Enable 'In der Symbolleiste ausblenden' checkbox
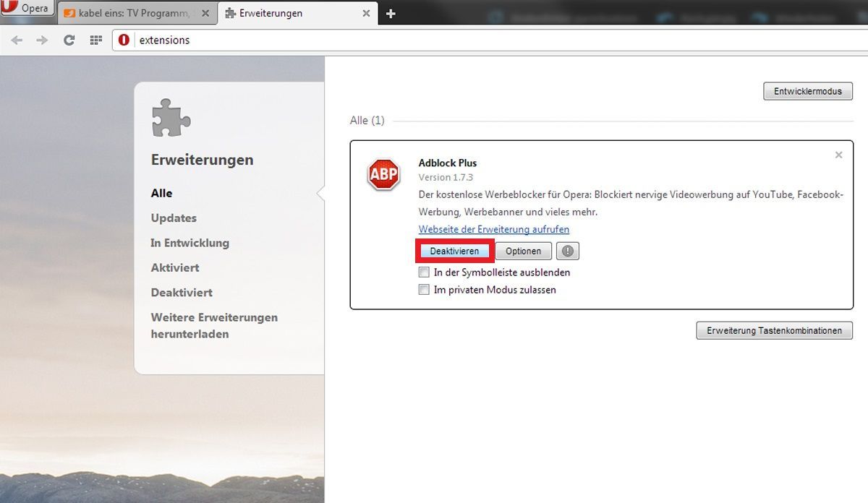 tap(424, 272)
